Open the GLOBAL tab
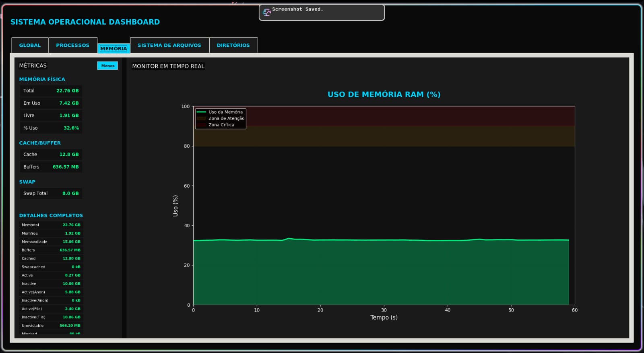Image resolution: width=644 pixels, height=353 pixels. 30,45
